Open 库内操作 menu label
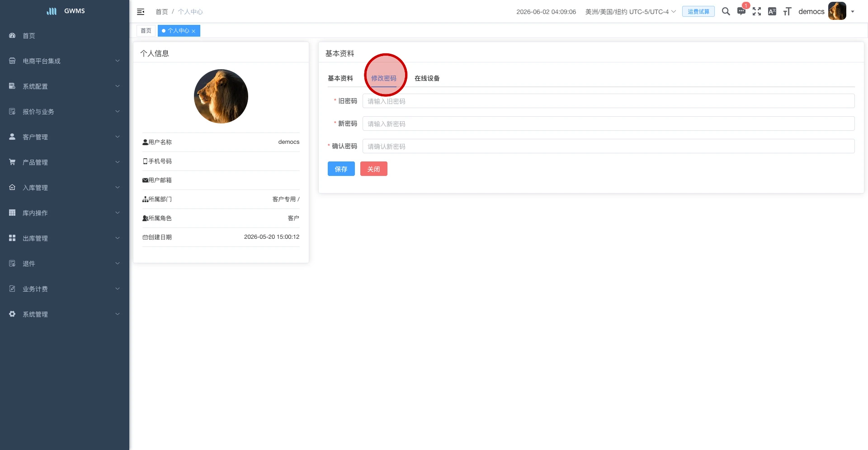The height and width of the screenshot is (450, 868). [x=35, y=213]
